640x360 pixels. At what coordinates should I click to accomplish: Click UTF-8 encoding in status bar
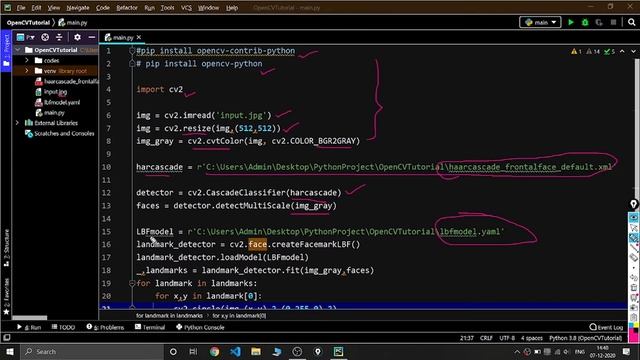click(x=507, y=338)
